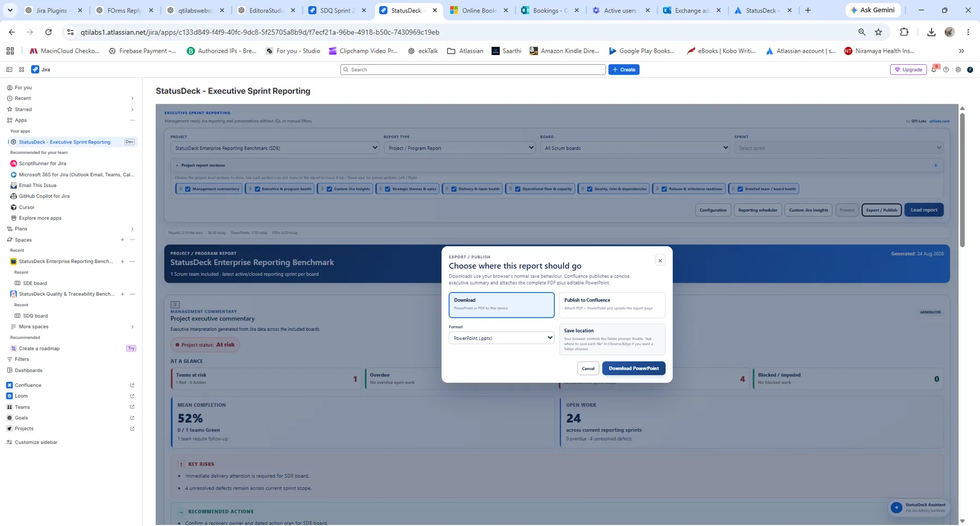
Task: Open the Report Type dropdown
Action: [460, 148]
